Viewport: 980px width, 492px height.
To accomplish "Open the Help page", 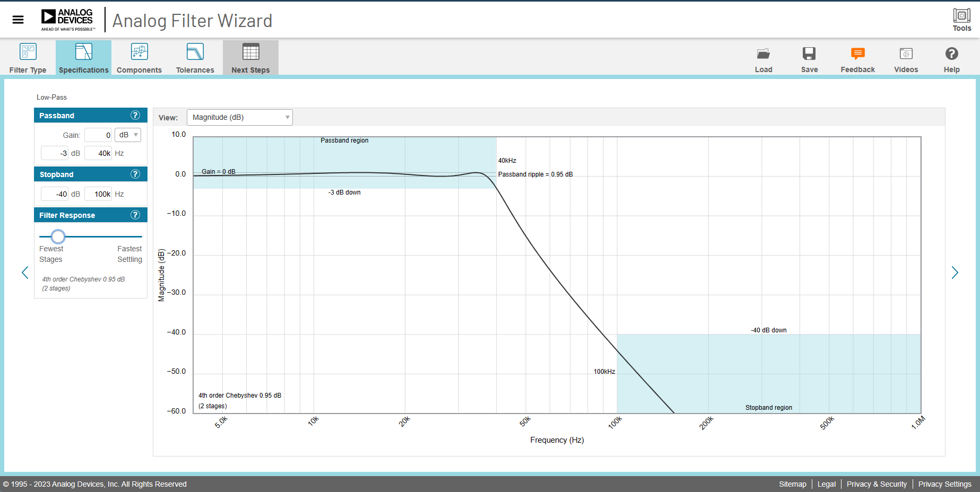I will coord(951,59).
